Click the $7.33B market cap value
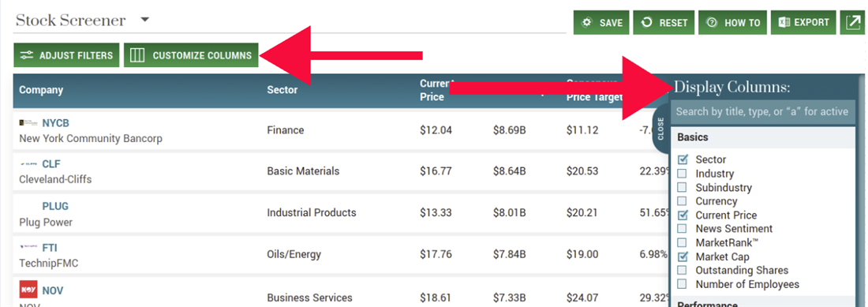Image resolution: width=868 pixels, height=307 pixels. [509, 298]
